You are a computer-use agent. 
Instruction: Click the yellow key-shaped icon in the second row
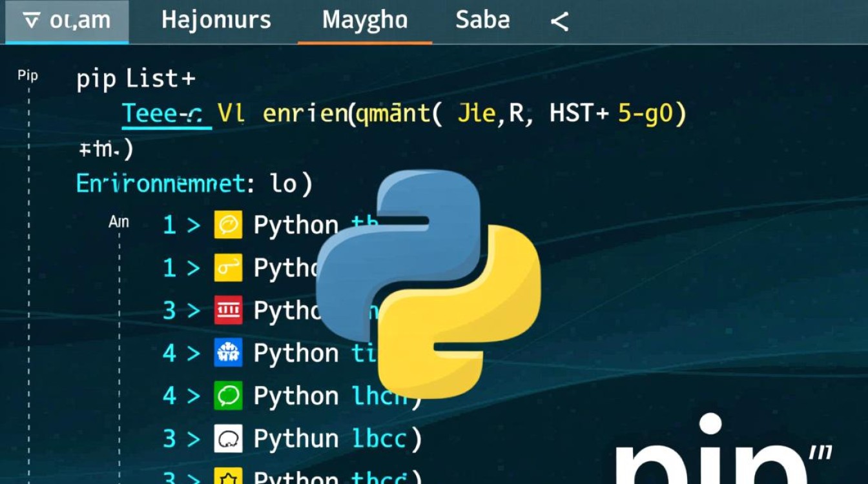point(228,268)
